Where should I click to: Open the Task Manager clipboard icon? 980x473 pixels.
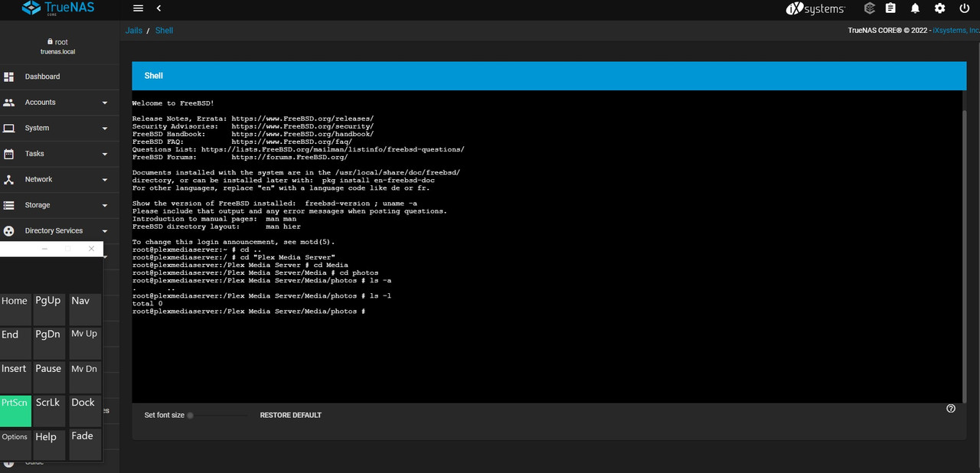point(890,8)
